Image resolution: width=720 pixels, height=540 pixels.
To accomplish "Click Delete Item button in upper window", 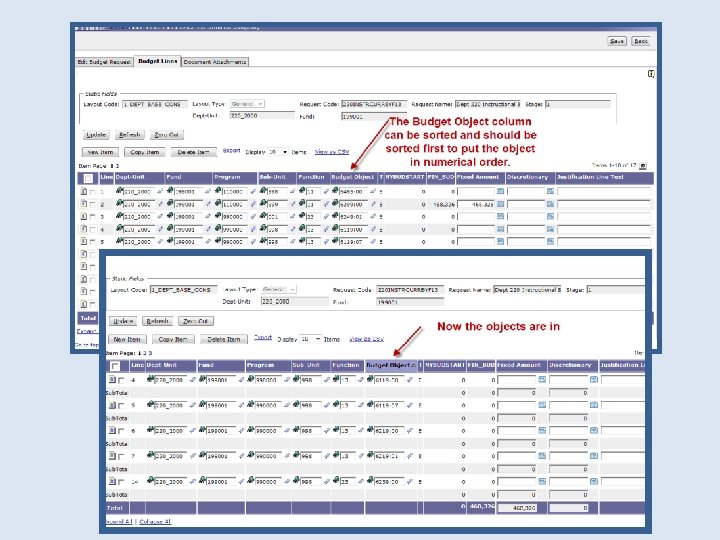I will coord(193,152).
